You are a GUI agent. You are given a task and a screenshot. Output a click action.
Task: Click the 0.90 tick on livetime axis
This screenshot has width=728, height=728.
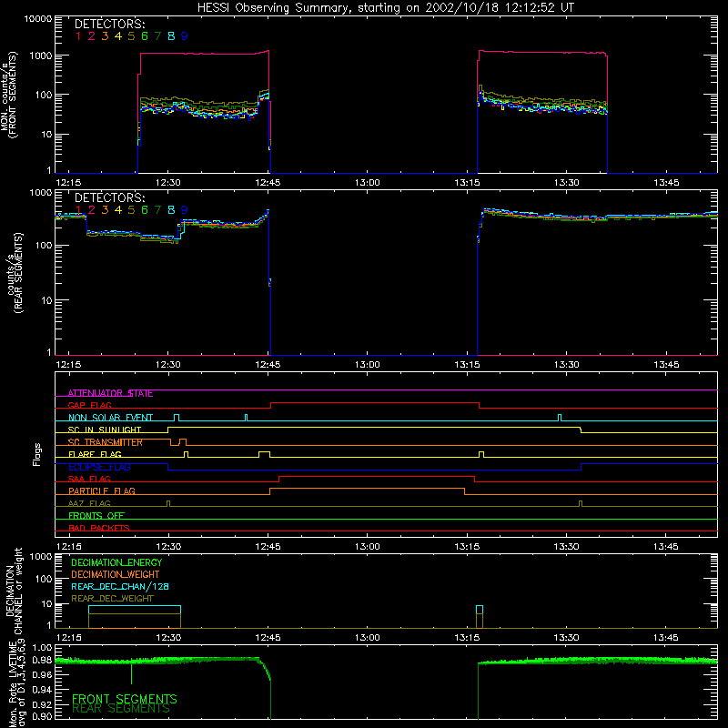click(x=42, y=716)
